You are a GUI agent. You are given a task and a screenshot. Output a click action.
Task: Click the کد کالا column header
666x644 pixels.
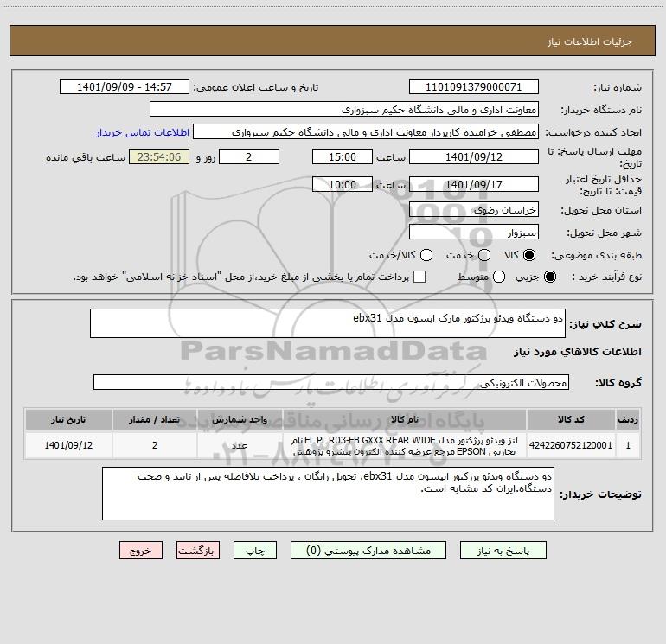point(571,419)
